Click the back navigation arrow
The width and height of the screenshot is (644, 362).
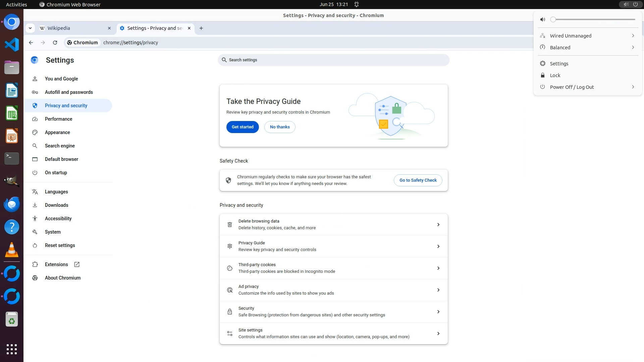[x=31, y=43]
